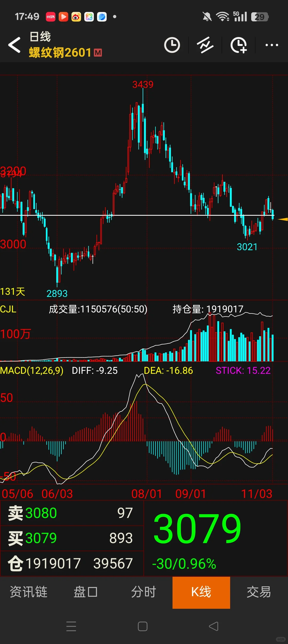Viewport: 288px width, 644px height.
Task: Tap the 08/01 date axis label
Action: click(147, 494)
